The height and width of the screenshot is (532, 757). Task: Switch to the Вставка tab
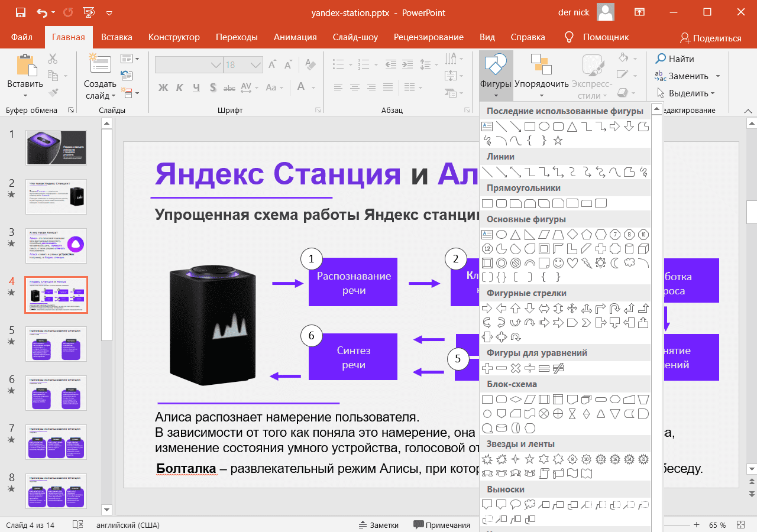point(117,37)
